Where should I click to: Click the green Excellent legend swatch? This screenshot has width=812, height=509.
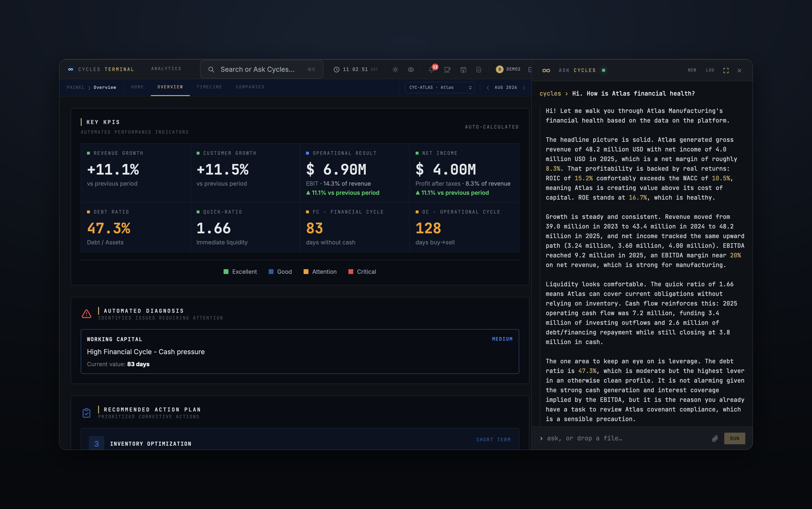tap(226, 272)
